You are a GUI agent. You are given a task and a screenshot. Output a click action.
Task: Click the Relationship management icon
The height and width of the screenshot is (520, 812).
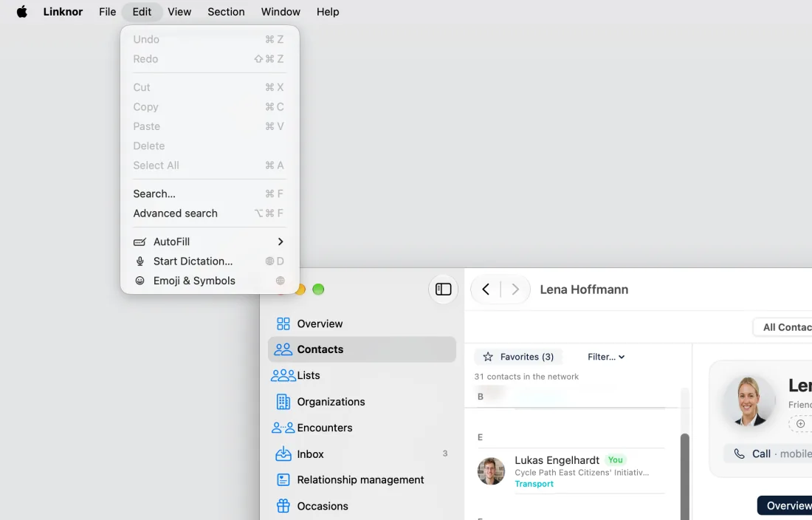[283, 480]
